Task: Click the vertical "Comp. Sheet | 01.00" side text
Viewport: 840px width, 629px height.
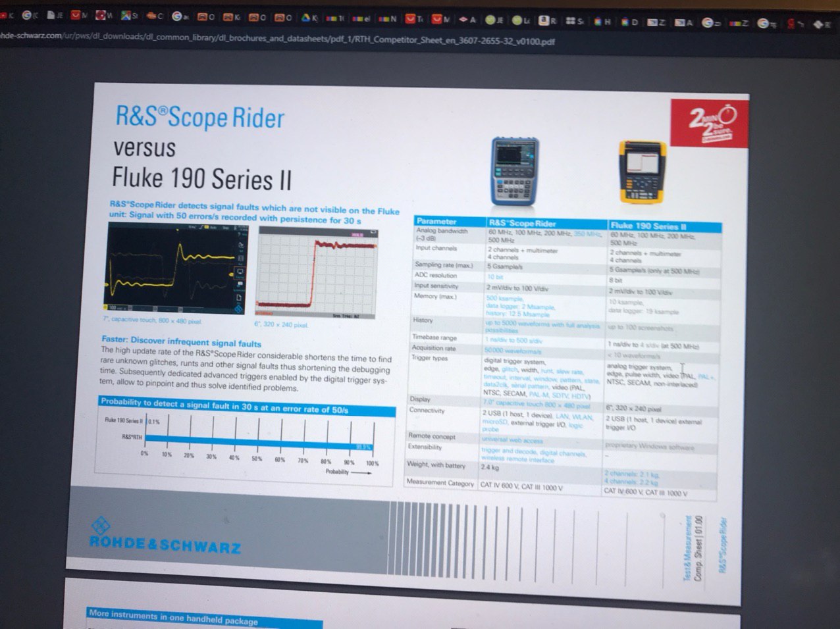Action: [x=698, y=548]
